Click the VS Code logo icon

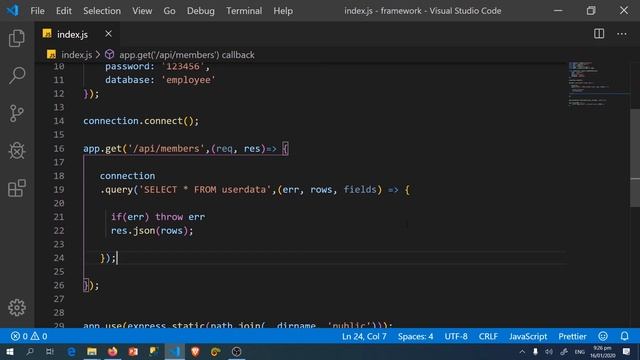pos(13,10)
